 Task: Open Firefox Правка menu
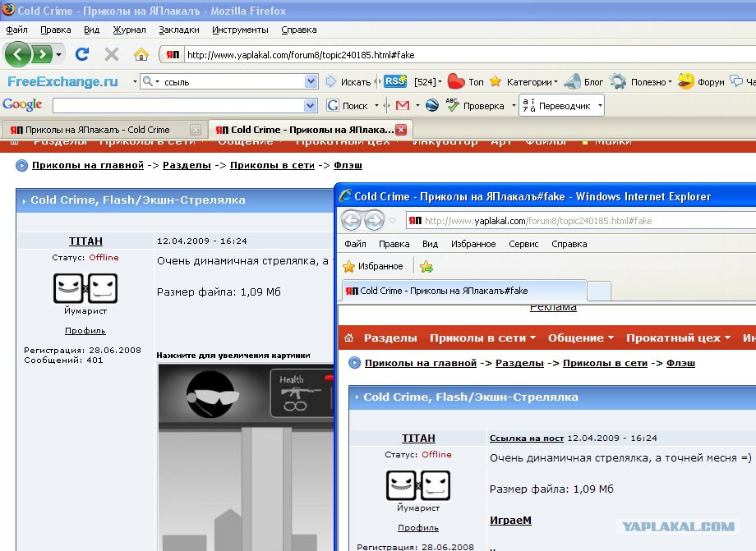coord(55,30)
